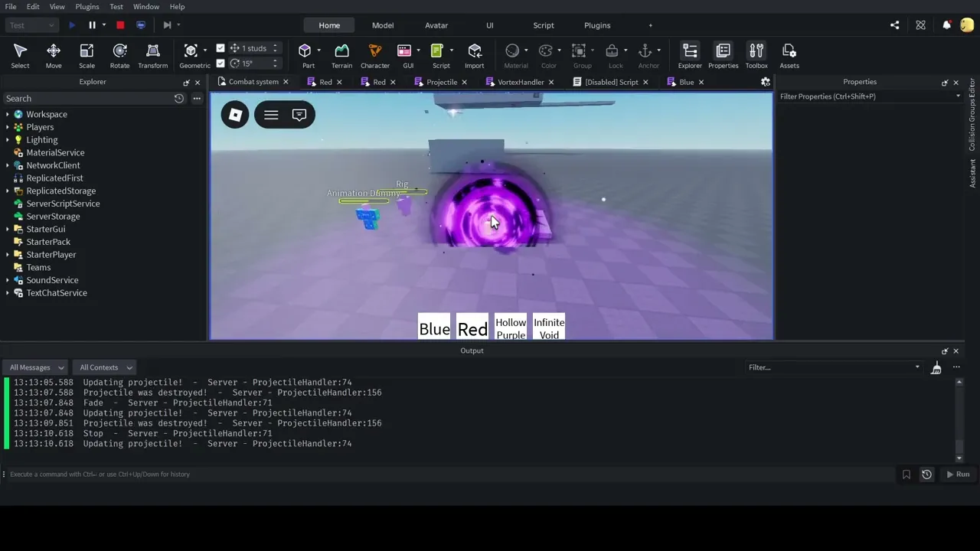Click the Blue ability button

coord(434,327)
